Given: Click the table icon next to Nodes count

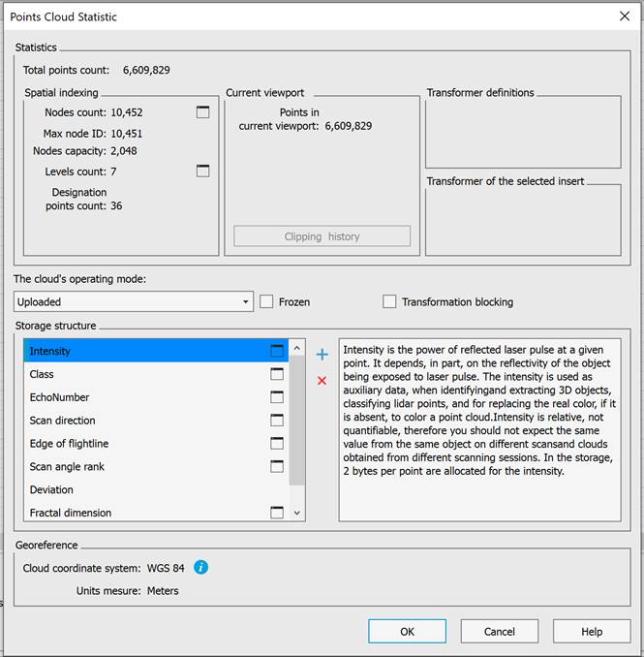Looking at the screenshot, I should (x=202, y=112).
